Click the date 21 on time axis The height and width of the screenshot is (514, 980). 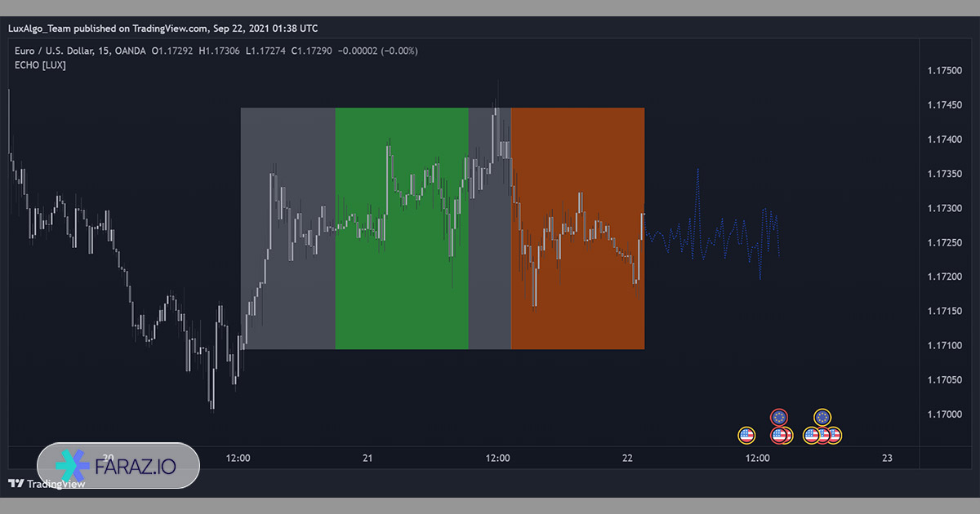click(x=367, y=459)
